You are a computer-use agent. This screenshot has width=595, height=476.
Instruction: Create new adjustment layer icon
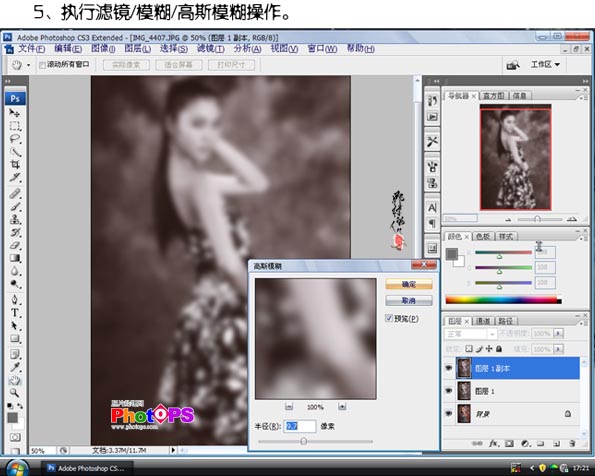point(526,443)
